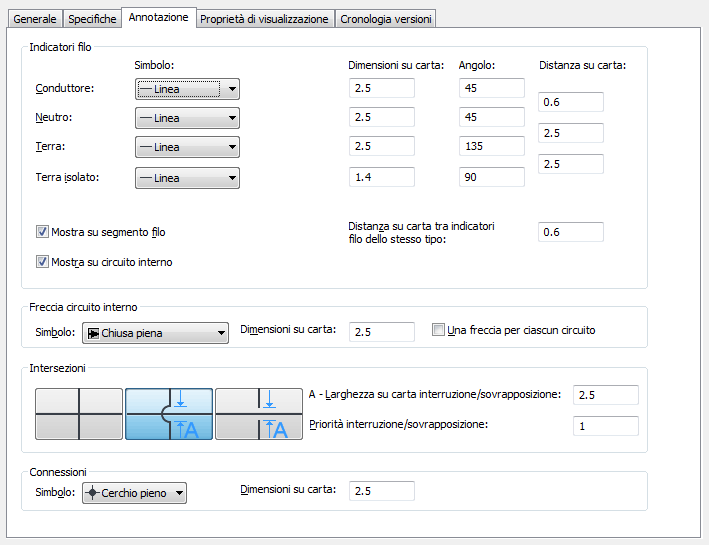Image resolution: width=709 pixels, height=545 pixels.
Task: Select the plain crossing intersection style
Action: pyautogui.click(x=79, y=414)
